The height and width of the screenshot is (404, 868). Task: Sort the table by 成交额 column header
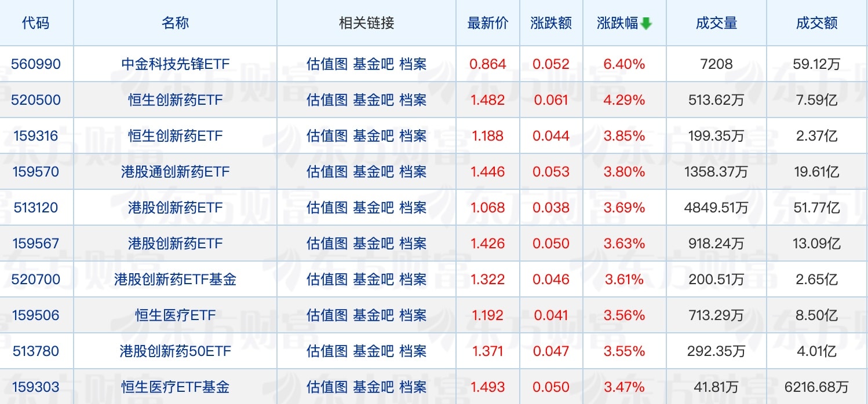point(816,23)
